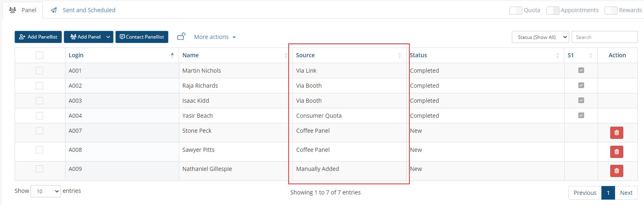
Task: Click the Add Panellist button
Action: tap(38, 37)
